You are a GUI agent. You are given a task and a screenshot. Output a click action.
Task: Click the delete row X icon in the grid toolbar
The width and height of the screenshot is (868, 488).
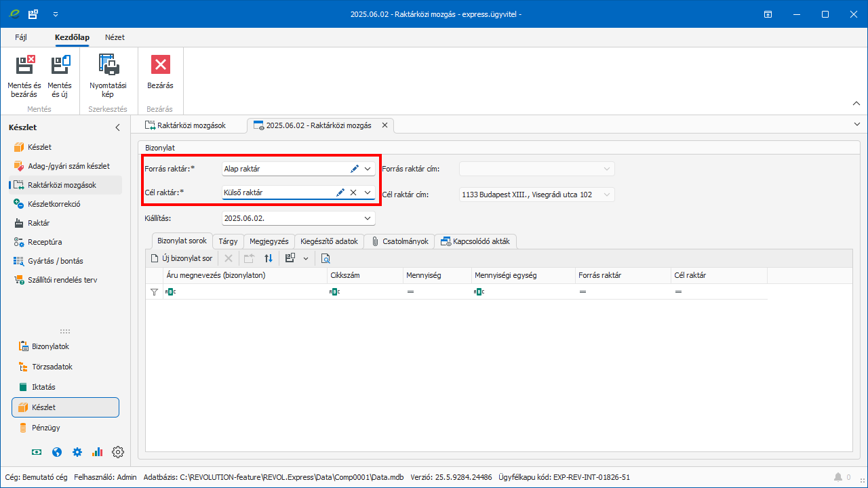(229, 258)
